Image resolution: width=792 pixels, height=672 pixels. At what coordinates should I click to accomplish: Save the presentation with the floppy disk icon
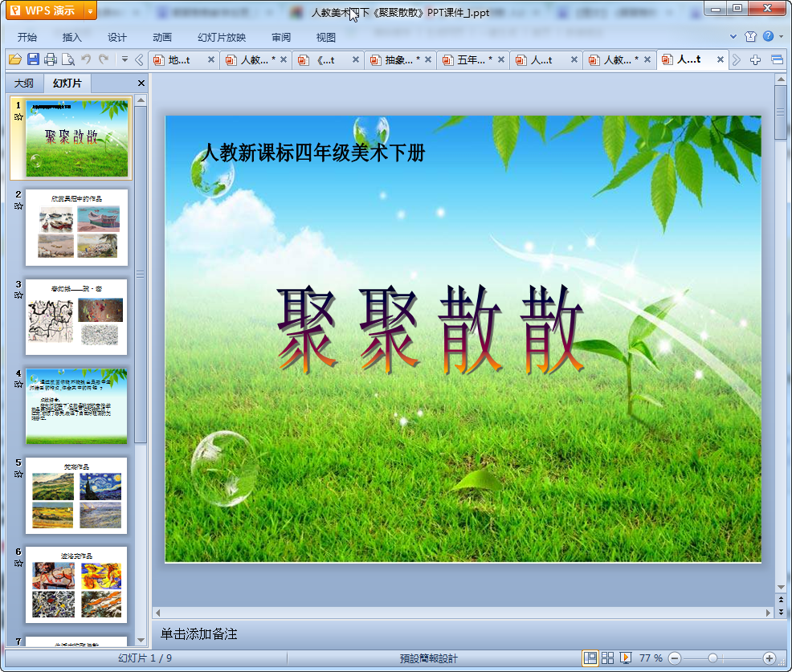tap(33, 59)
